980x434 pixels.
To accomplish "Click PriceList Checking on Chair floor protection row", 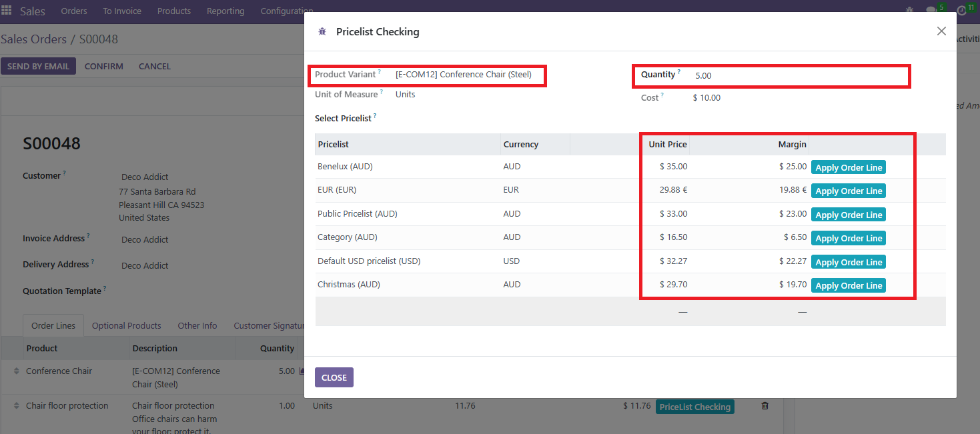I will tap(694, 407).
